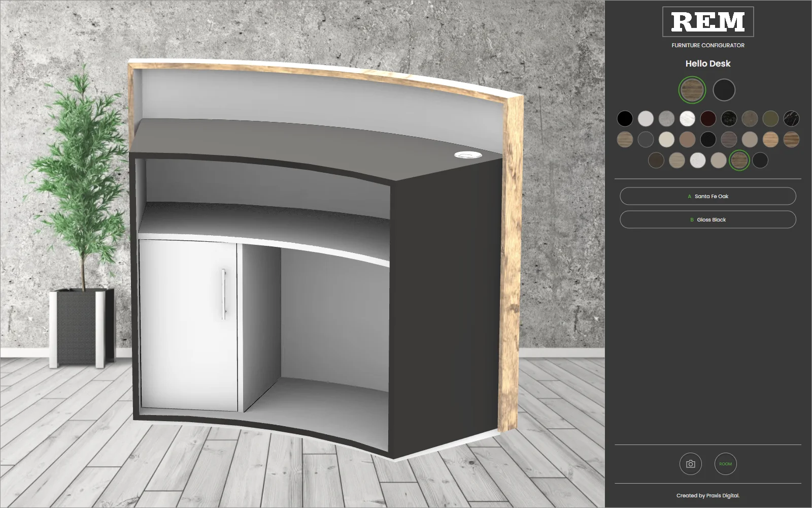Pick the dark brown swatch in bottom row
The width and height of the screenshot is (812, 508).
tap(656, 161)
